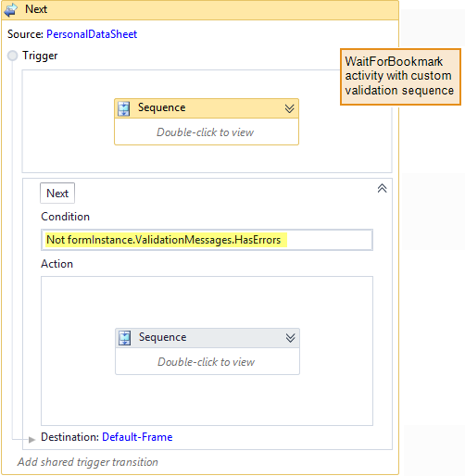Open the Default-Frame destination link
The image size is (465, 476).
[x=137, y=437]
